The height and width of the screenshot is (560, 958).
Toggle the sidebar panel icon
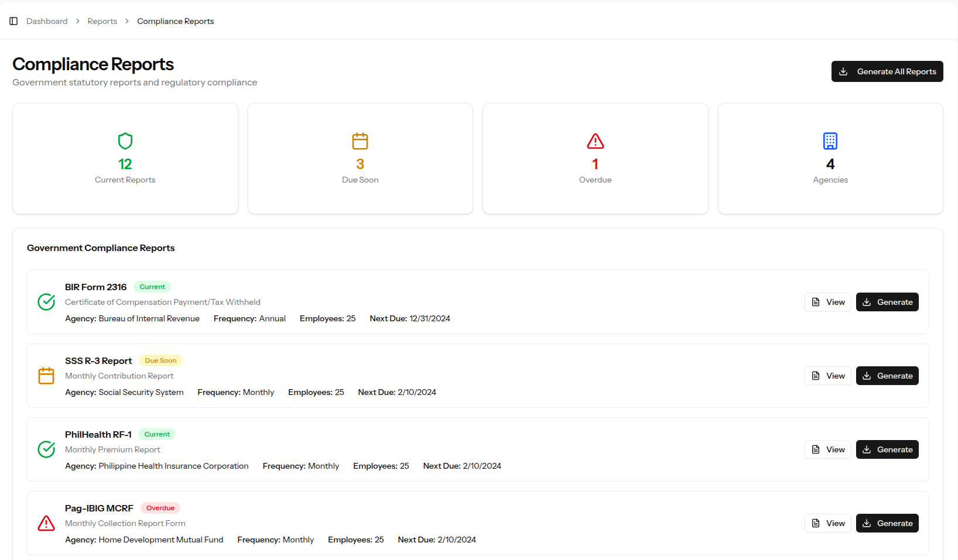(13, 21)
